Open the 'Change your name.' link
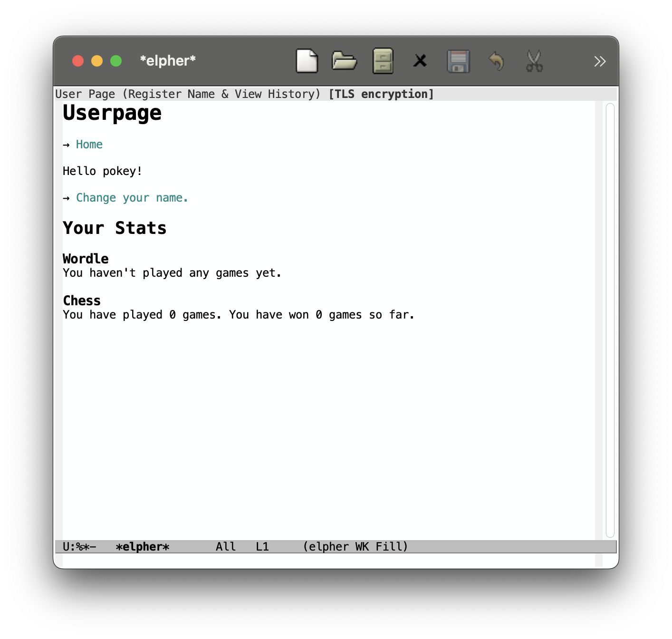Viewport: 672px width, 639px height. click(x=132, y=198)
